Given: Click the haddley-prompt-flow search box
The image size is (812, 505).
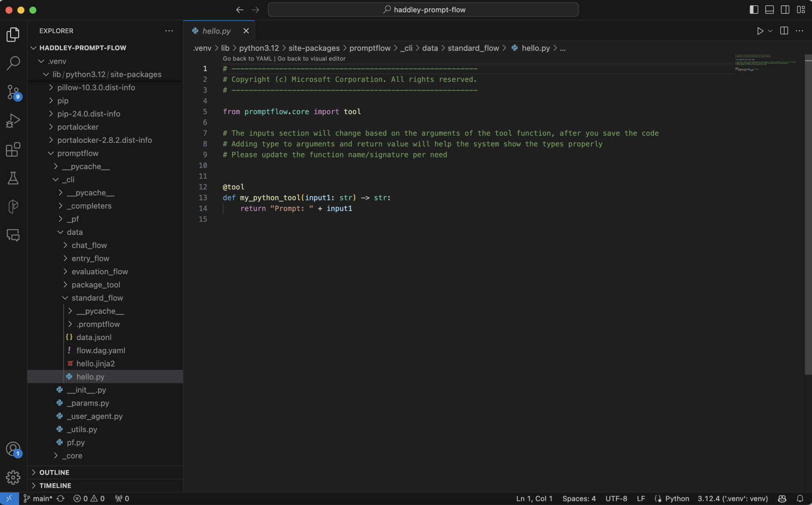Looking at the screenshot, I should pos(423,10).
